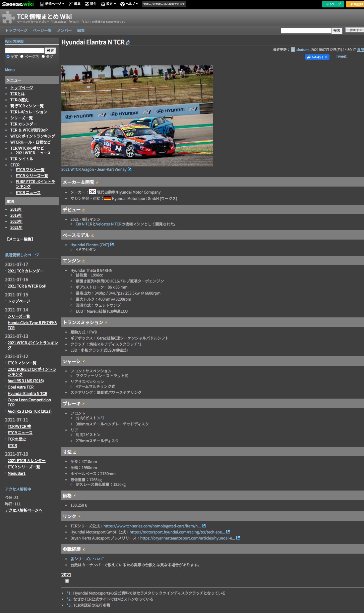Image resolution: width=364 pixels, height=613 pixels.
Task: Open the Hyundai Elantra (CN7) link
Action: [x=89, y=245]
